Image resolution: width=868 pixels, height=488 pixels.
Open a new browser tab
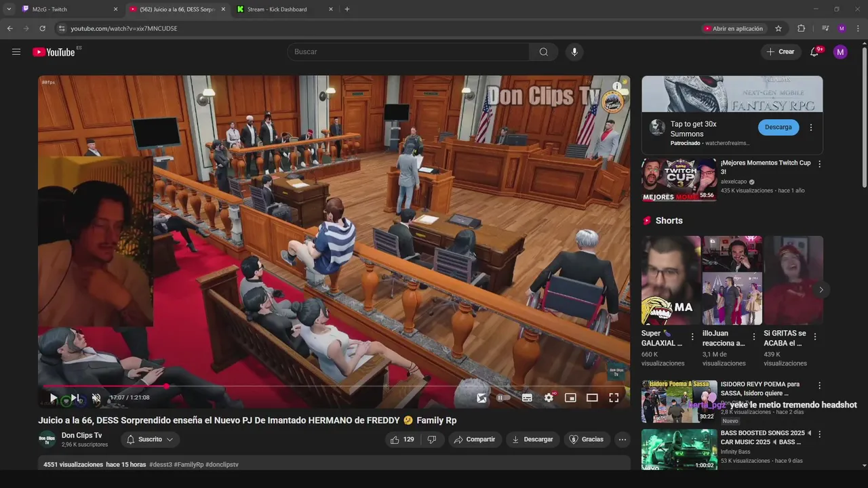click(x=347, y=9)
